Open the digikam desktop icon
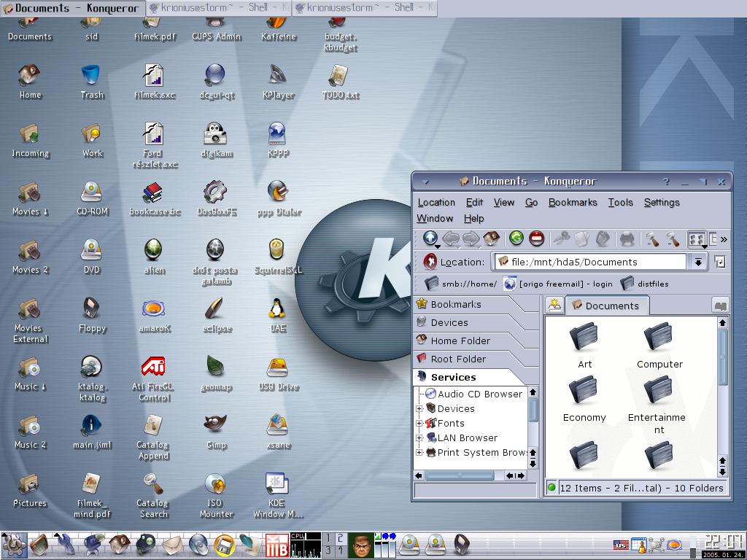 click(x=216, y=141)
